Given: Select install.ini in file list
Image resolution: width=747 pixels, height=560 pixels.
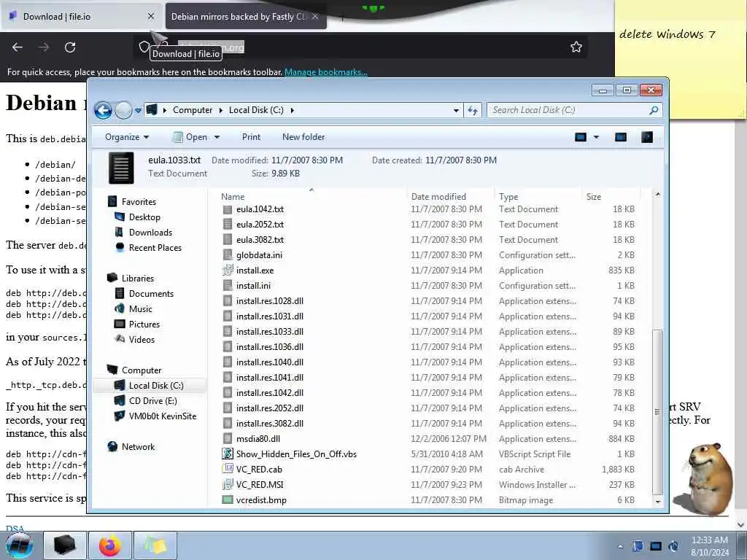Looking at the screenshot, I should point(253,286).
